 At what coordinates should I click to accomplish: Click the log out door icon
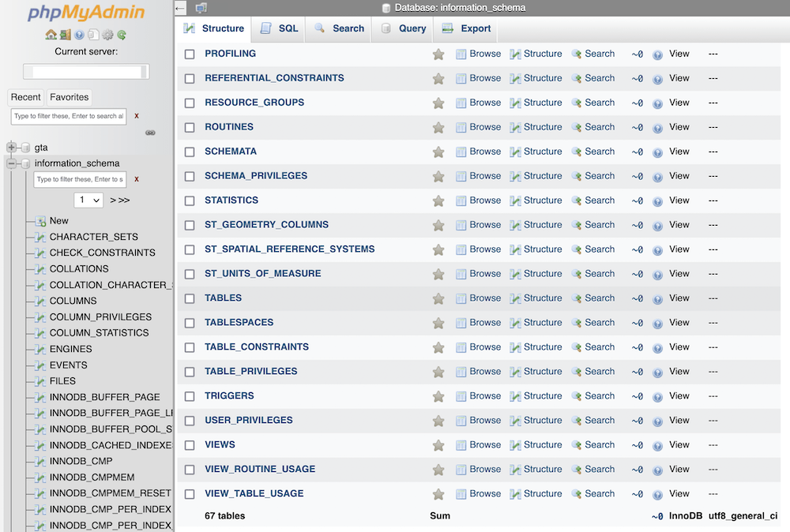(x=65, y=35)
